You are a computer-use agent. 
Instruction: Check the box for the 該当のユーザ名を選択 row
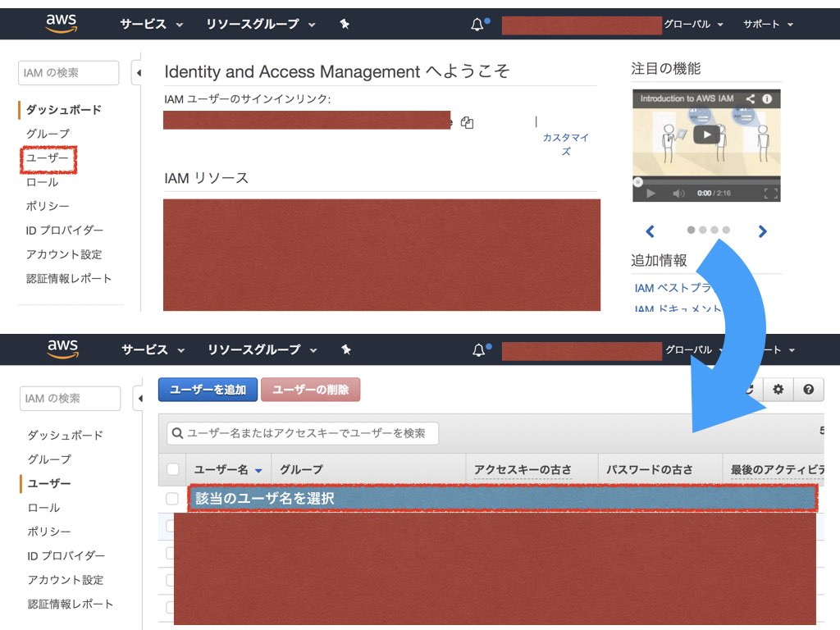click(x=172, y=499)
